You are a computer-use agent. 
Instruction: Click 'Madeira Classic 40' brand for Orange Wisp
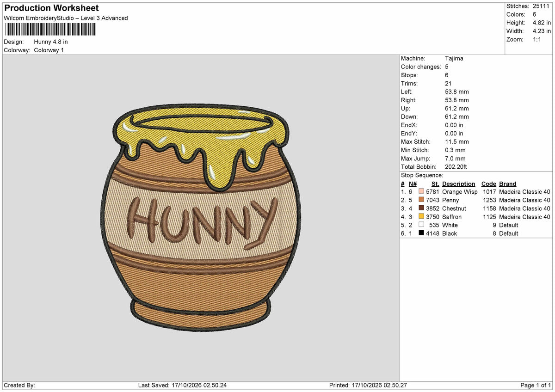[524, 191]
